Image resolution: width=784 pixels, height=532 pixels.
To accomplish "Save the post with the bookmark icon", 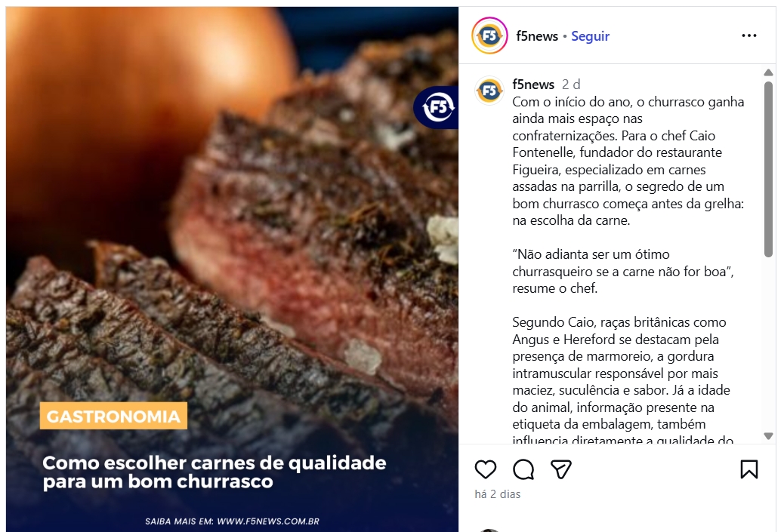I will (x=749, y=469).
